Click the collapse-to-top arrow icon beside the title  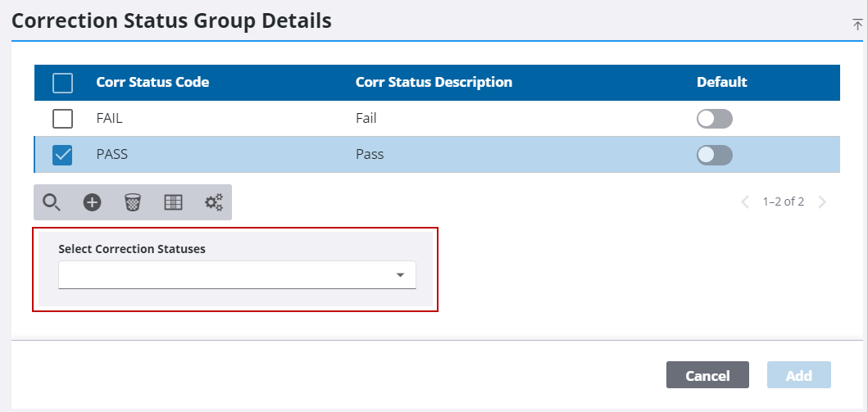pyautogui.click(x=857, y=25)
